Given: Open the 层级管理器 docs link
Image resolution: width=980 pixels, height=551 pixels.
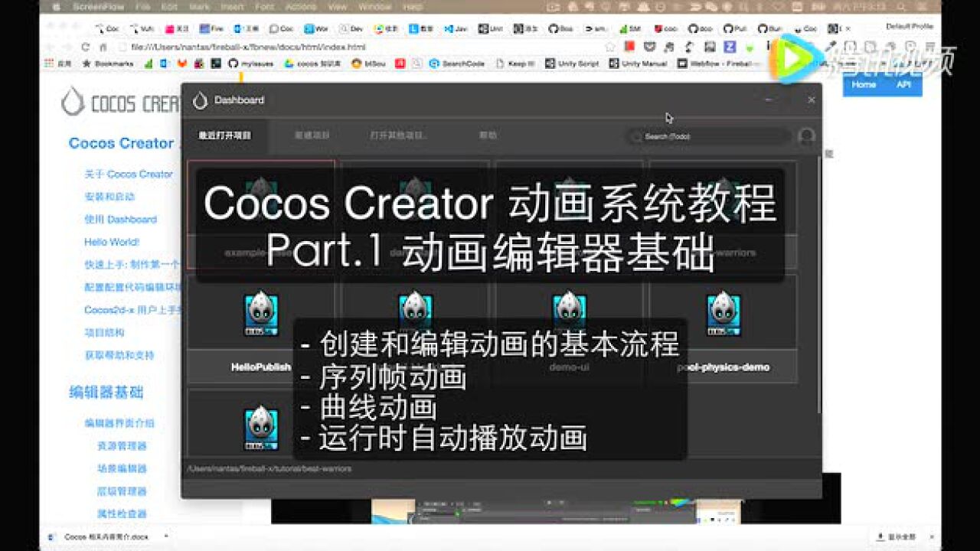Looking at the screenshot, I should point(122,491).
